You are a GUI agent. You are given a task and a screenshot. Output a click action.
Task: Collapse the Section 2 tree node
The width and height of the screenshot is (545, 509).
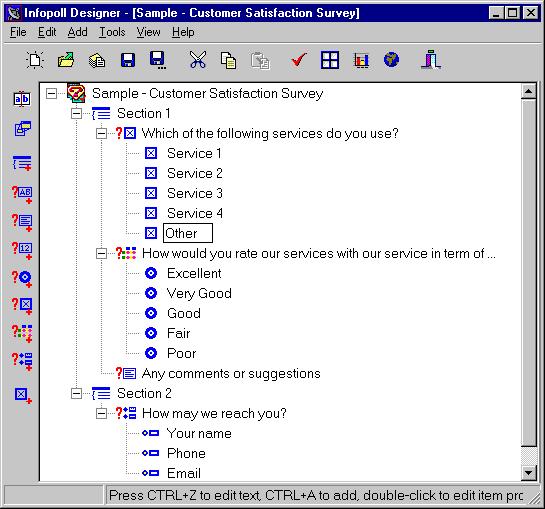pos(76,394)
